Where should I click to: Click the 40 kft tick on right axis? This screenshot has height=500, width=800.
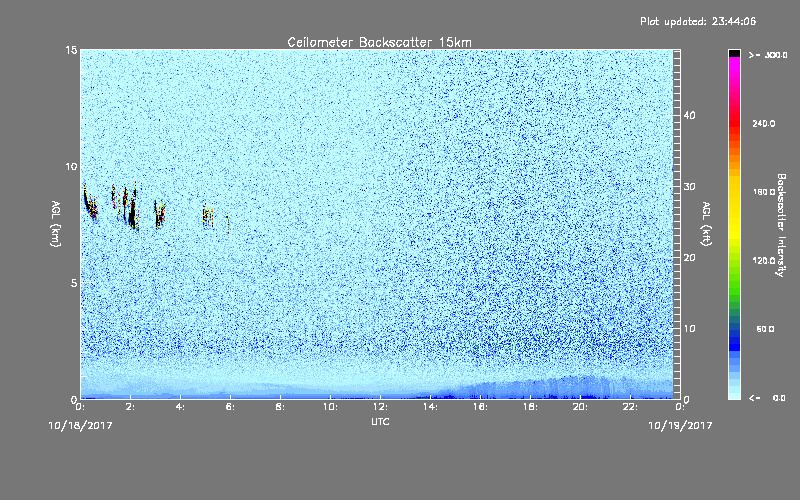click(689, 115)
